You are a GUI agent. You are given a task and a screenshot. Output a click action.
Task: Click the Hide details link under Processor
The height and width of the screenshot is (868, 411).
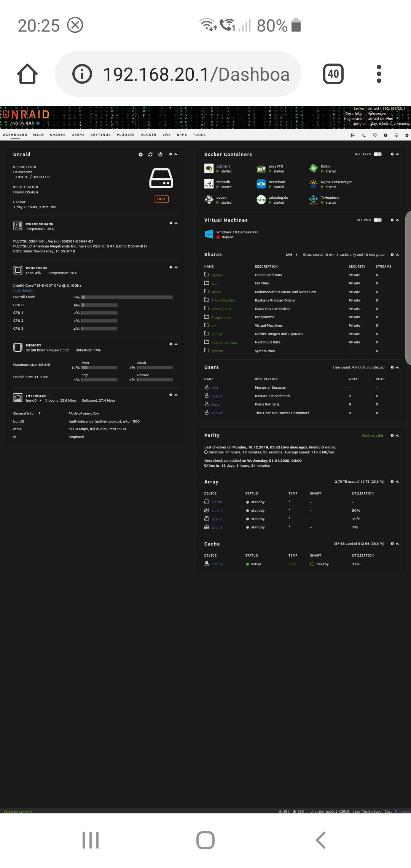[23, 290]
